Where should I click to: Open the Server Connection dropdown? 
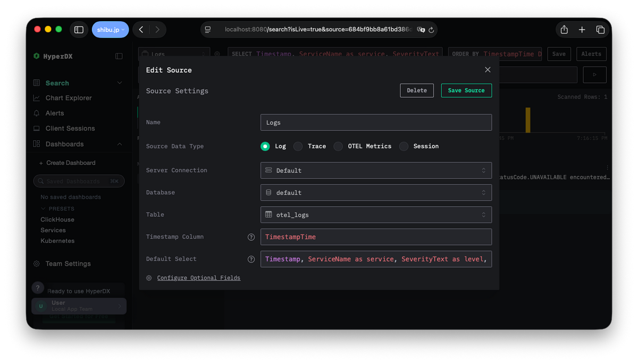tap(376, 171)
